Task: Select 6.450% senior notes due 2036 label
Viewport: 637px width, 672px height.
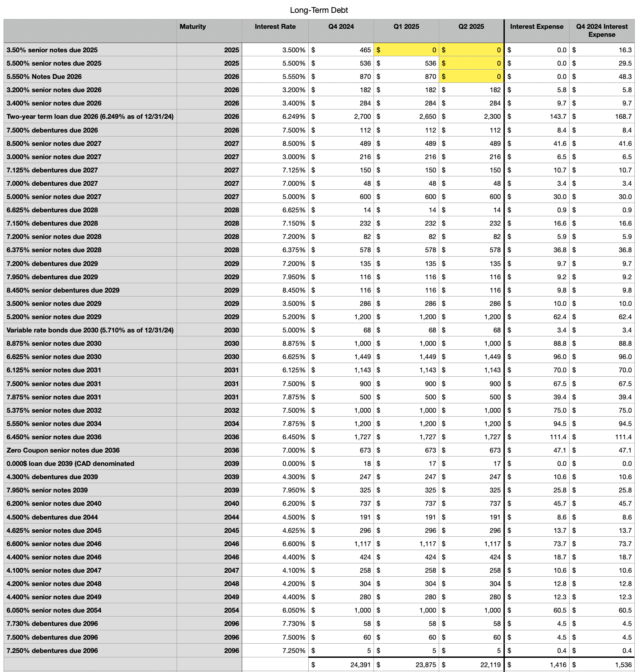Action: (54, 437)
